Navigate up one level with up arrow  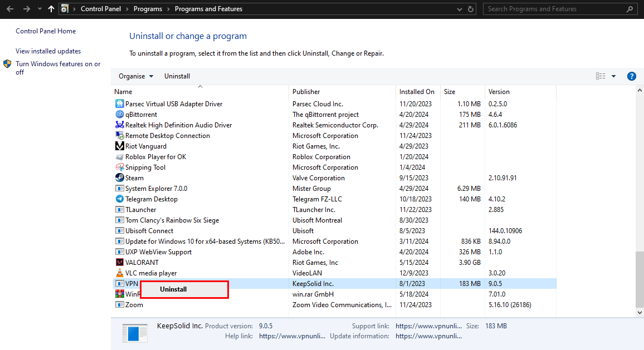pyautogui.click(x=51, y=9)
